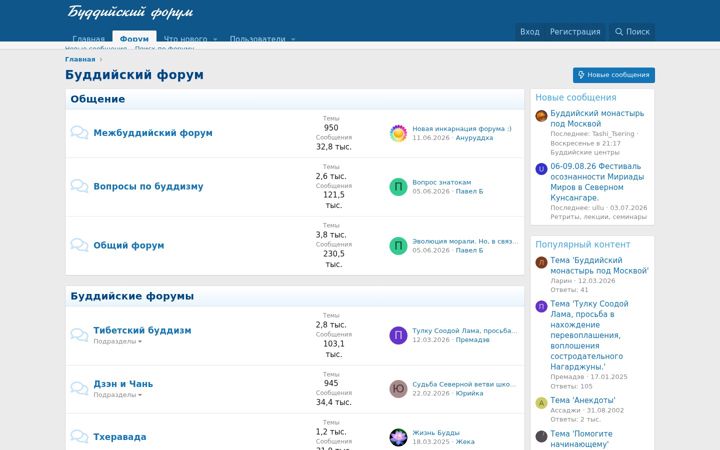The height and width of the screenshot is (450, 720).
Task: Expand Подразделы under Дзэн и Чань
Action: point(117,395)
